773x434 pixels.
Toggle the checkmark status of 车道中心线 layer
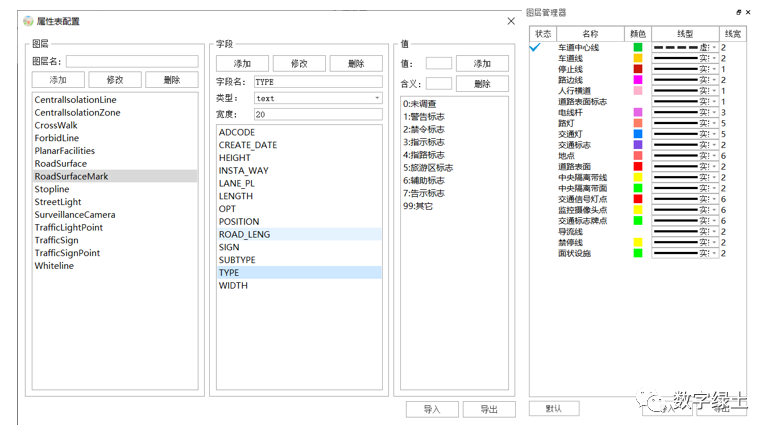click(x=536, y=47)
